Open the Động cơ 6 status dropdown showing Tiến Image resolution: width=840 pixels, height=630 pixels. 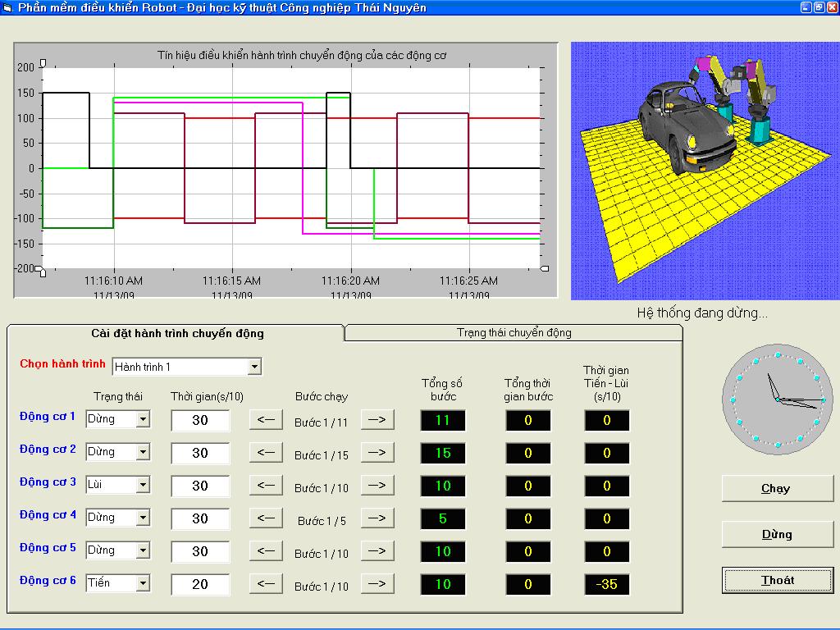[x=143, y=583]
